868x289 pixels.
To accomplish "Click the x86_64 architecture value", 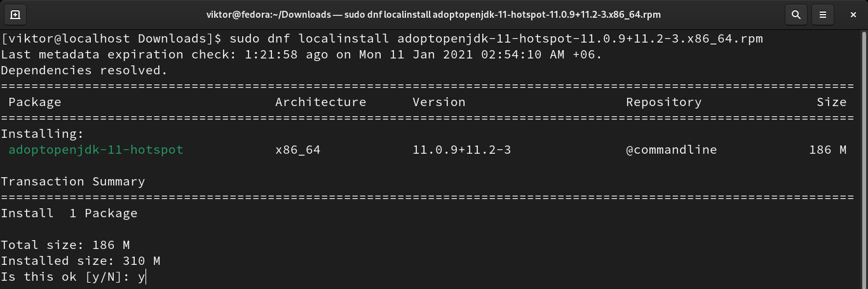I will pyautogui.click(x=297, y=150).
